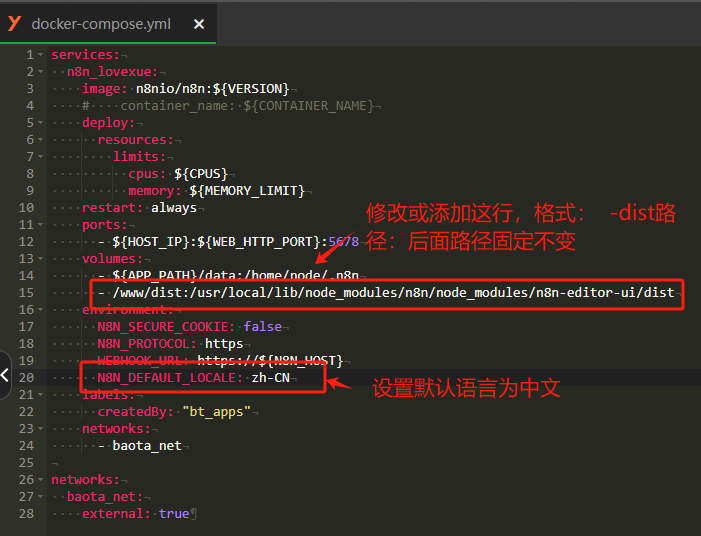Click the ports: key
This screenshot has width=701, height=536.
105,224
